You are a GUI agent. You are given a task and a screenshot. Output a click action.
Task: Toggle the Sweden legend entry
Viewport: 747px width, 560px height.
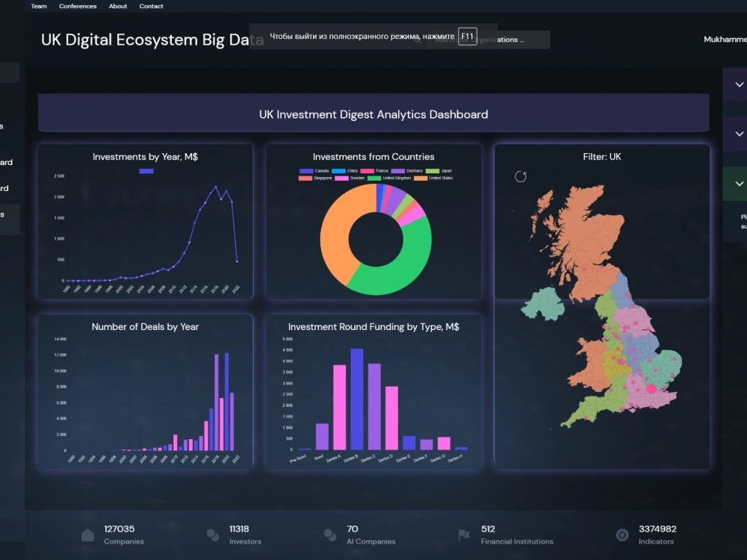(350, 178)
